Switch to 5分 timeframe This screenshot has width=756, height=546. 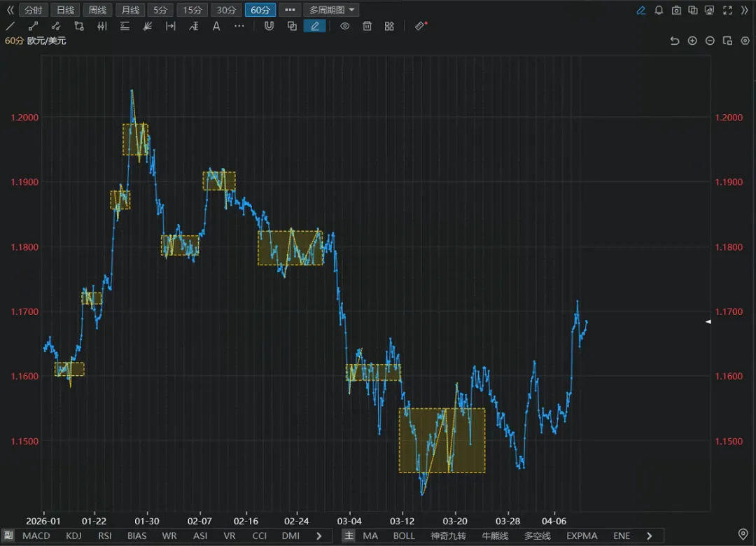pos(160,10)
